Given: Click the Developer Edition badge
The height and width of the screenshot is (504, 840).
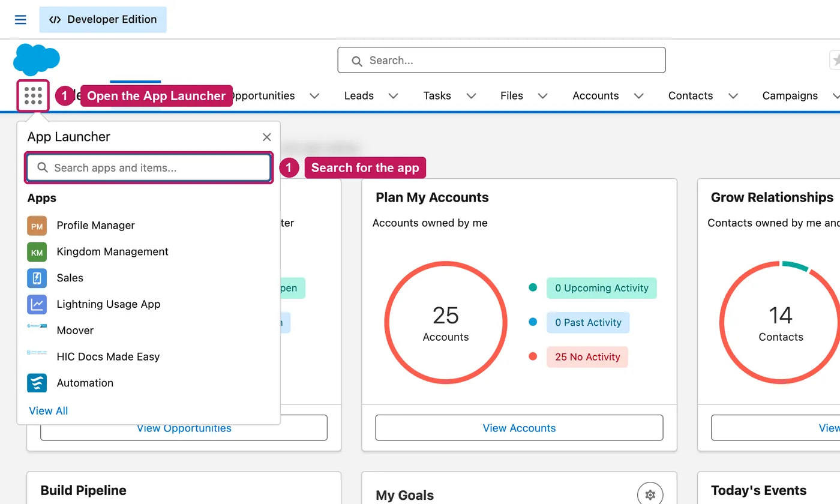Looking at the screenshot, I should tap(103, 20).
